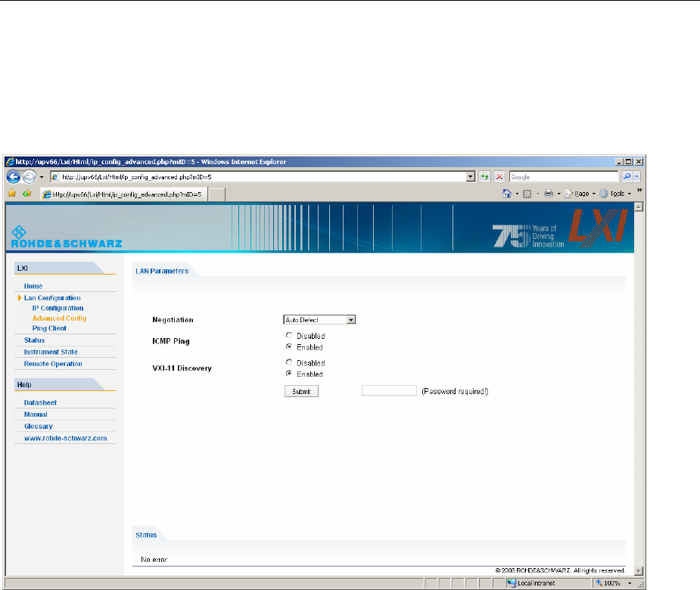Open the Advanced Config sub-link

[59, 318]
